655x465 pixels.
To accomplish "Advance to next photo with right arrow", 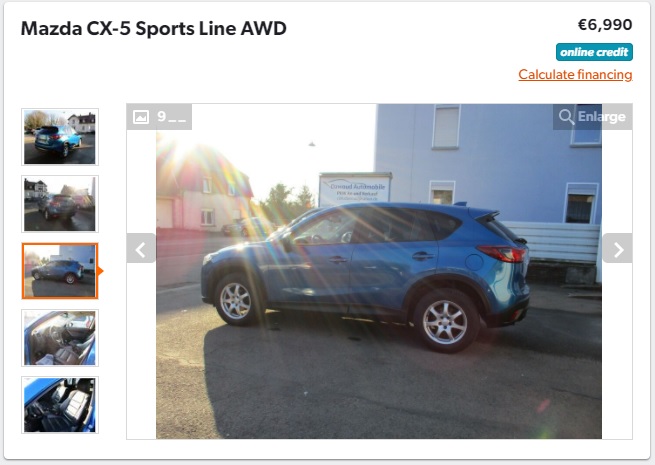I will point(617,248).
